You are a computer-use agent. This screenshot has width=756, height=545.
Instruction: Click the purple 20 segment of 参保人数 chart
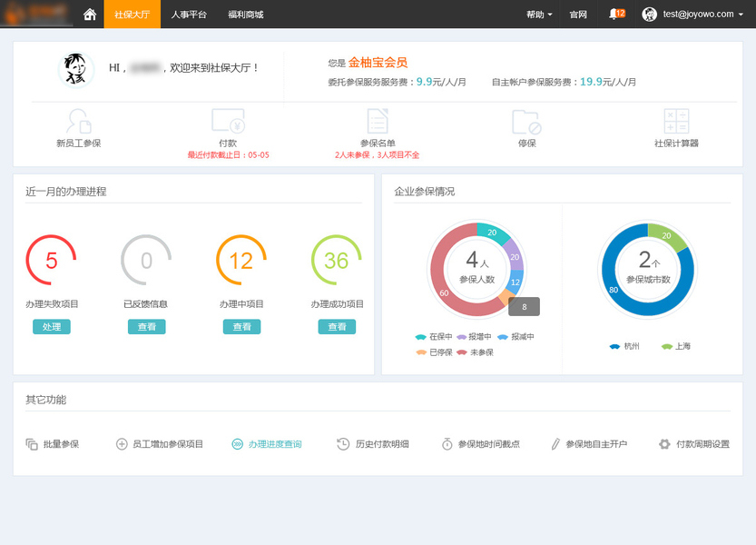point(515,257)
